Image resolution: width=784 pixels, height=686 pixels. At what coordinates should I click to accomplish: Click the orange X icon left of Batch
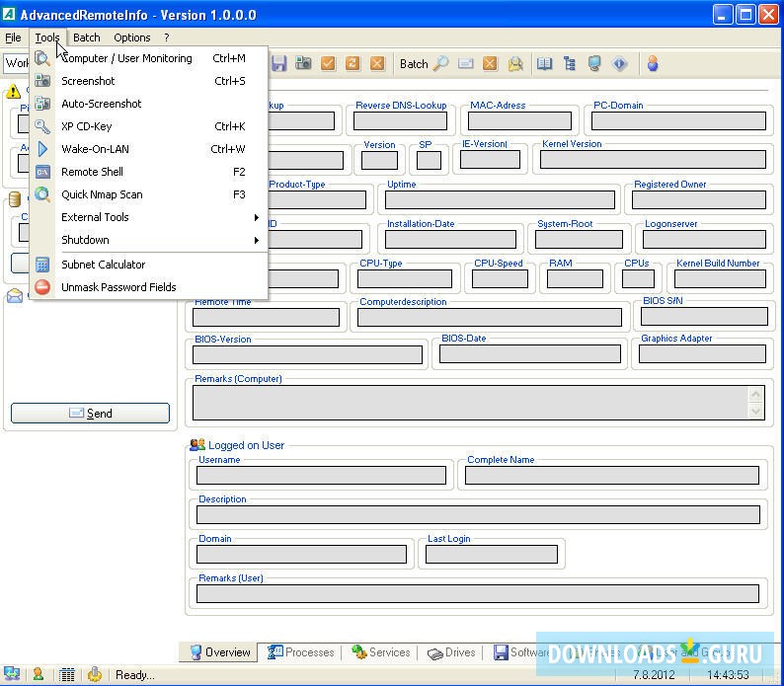377,63
